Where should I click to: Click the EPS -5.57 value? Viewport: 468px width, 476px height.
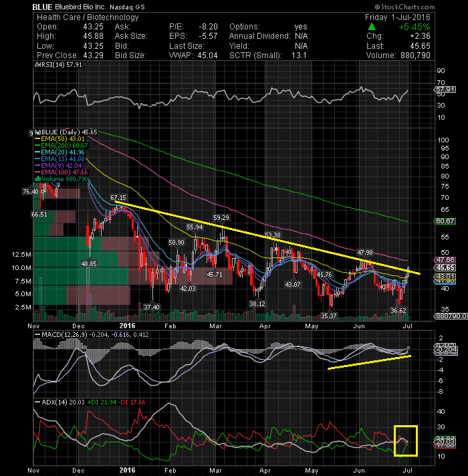[208, 36]
